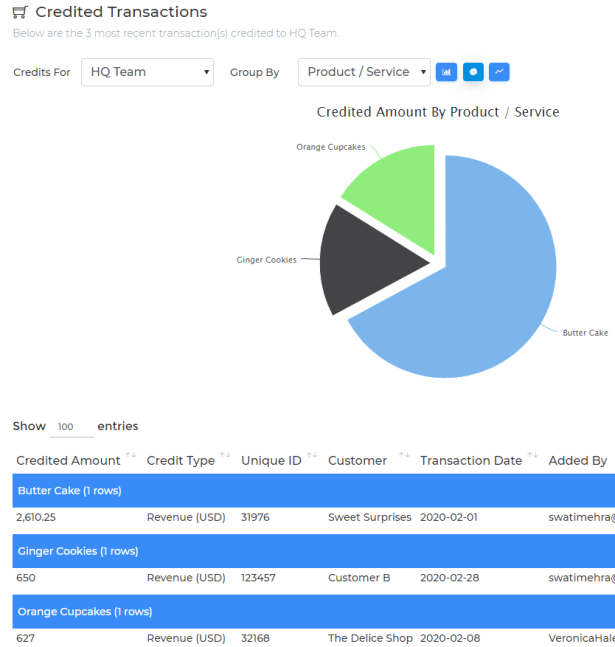This screenshot has width=615, height=647.
Task: Click the Added By column header
Action: [577, 460]
